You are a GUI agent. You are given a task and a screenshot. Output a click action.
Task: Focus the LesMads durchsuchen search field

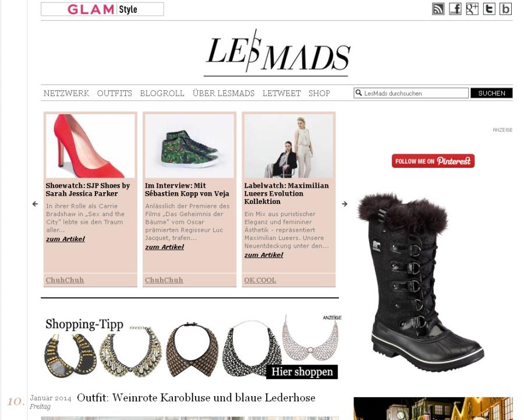click(411, 93)
